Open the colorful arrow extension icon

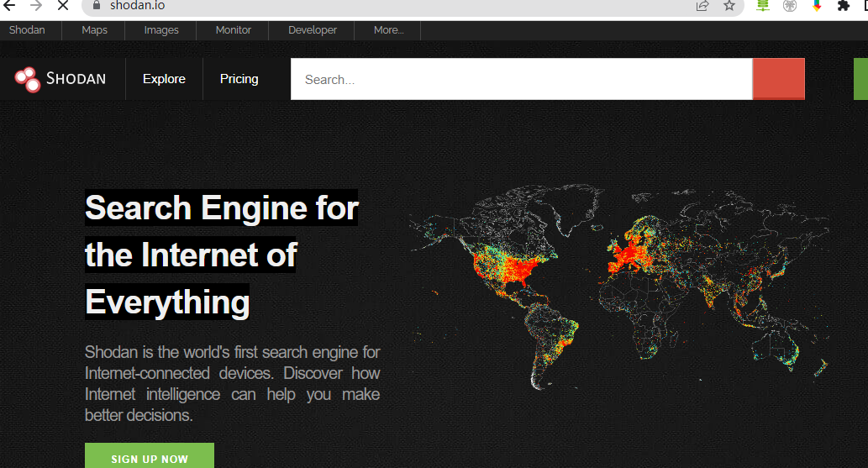coord(817,6)
